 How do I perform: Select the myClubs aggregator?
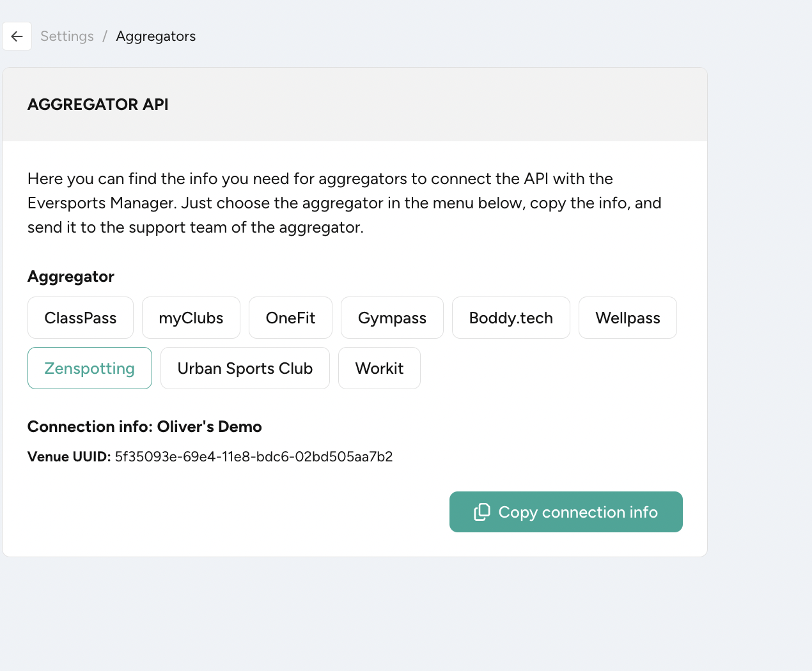click(191, 318)
